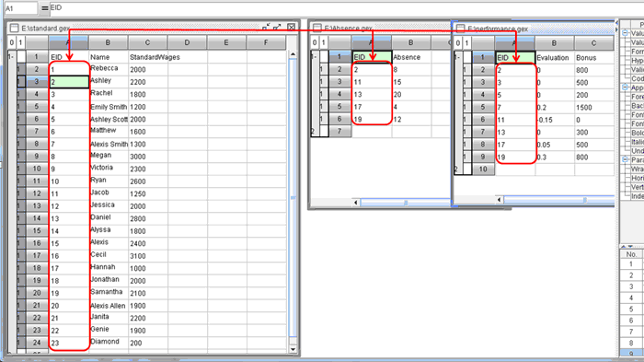Restore down the standard.gex window
This screenshot has width=644, height=362.
(x=266, y=27)
